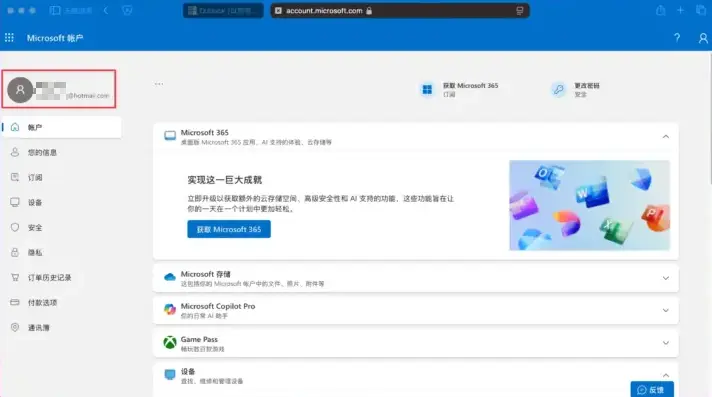Viewport: 712px width, 397px height.
Task: Click the Office apps promotional image
Action: [589, 205]
